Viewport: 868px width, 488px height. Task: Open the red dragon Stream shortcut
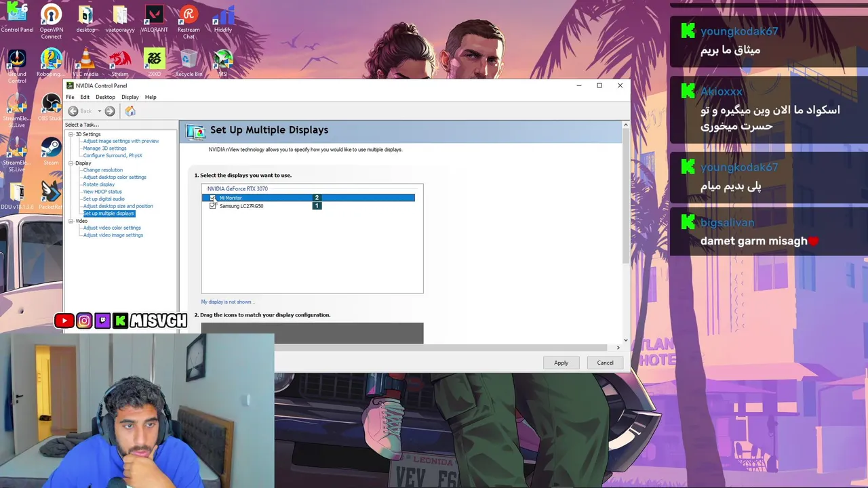coord(119,62)
